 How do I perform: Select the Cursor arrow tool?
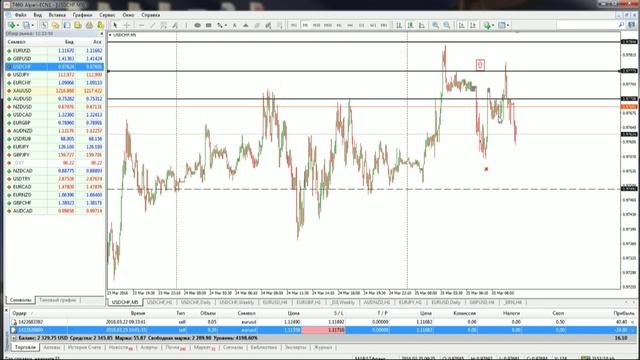(x=115, y=25)
